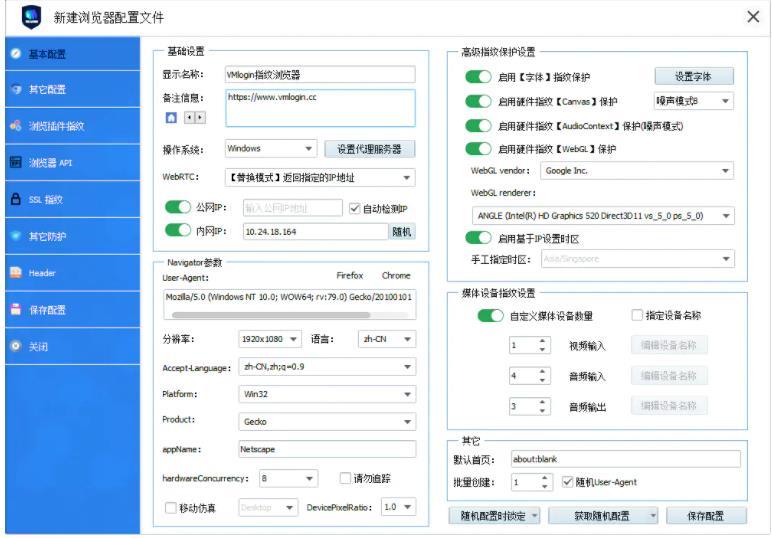Viewport: 772px width, 538px height.
Task: Toggle the 公网IP switch
Action: (x=178, y=207)
